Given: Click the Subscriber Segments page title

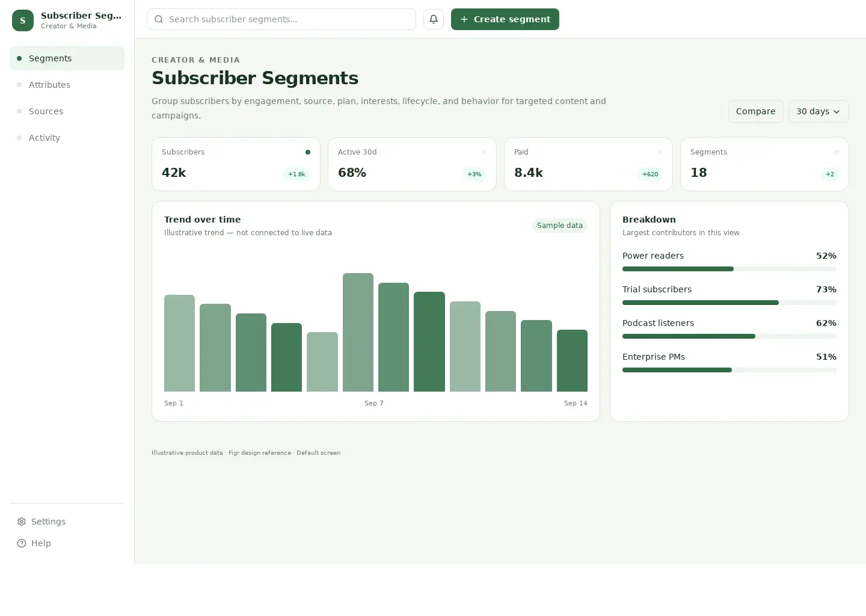Looking at the screenshot, I should [x=255, y=78].
